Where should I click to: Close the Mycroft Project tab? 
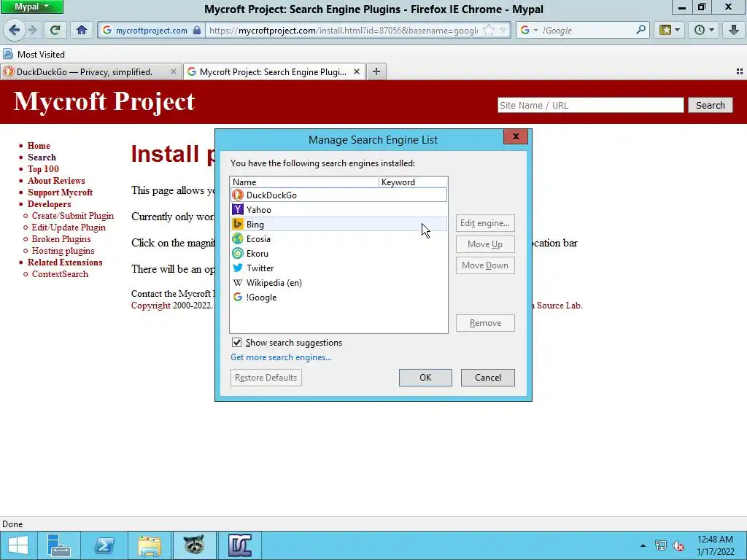356,71
